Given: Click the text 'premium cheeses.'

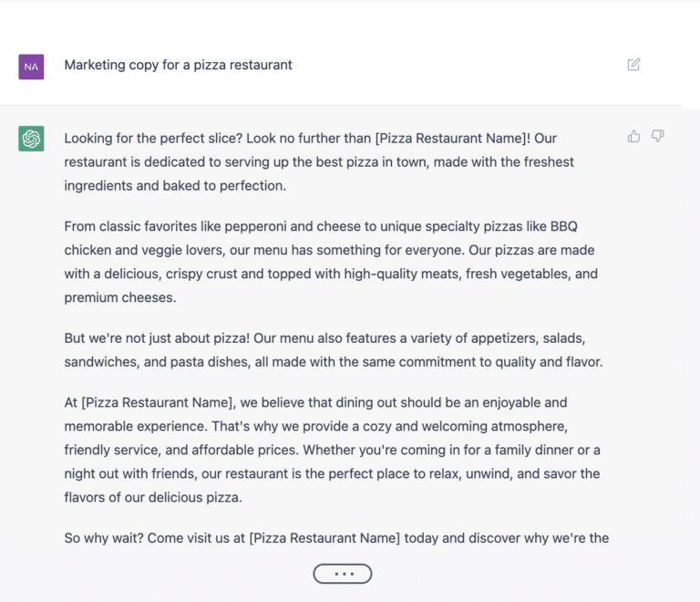Looking at the screenshot, I should [120, 297].
